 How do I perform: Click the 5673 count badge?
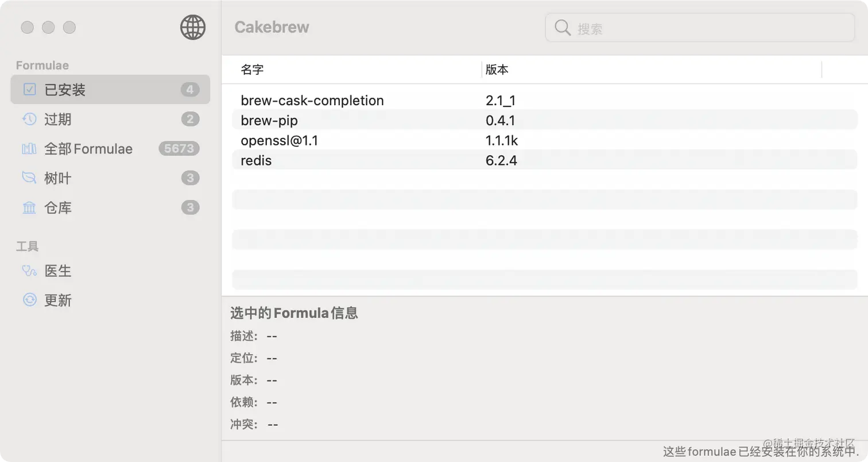click(x=179, y=148)
